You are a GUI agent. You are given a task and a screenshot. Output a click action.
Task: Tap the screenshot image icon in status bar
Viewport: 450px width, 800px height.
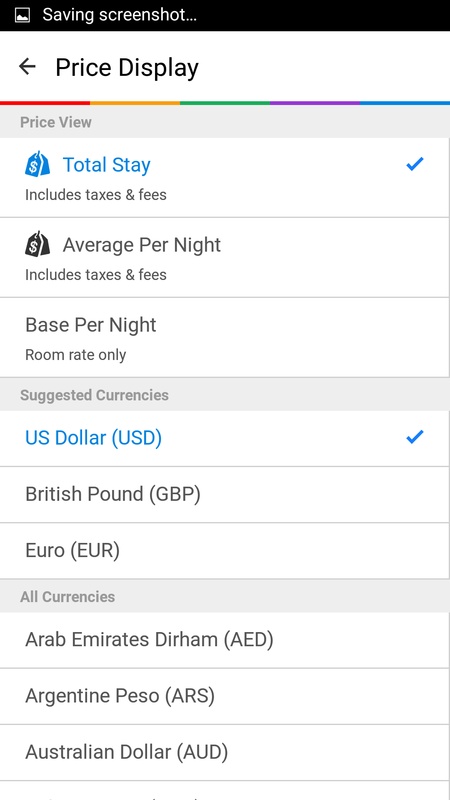point(22,15)
